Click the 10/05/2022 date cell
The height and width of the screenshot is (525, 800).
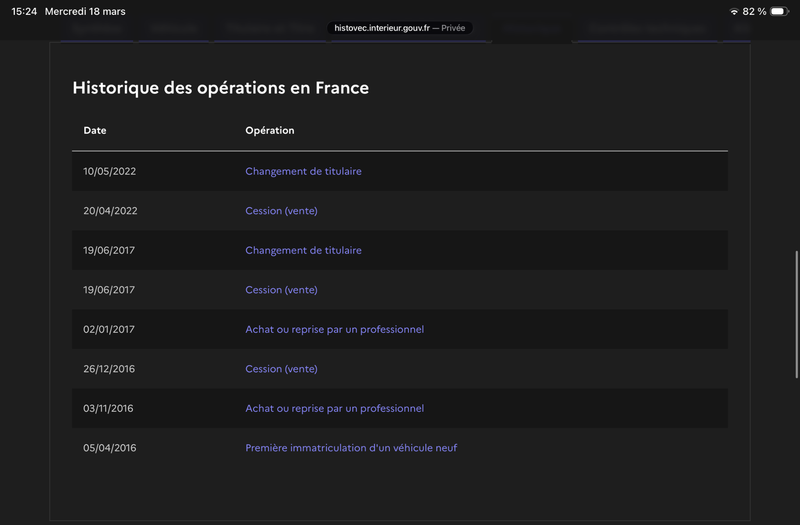[110, 171]
